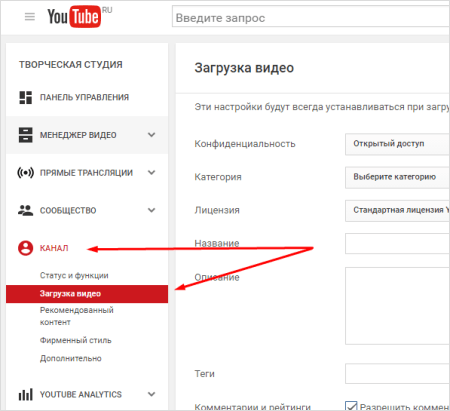This screenshot has height=411, width=450.
Task: Click the 'Загрузка видео' page heading
Action: click(x=244, y=68)
